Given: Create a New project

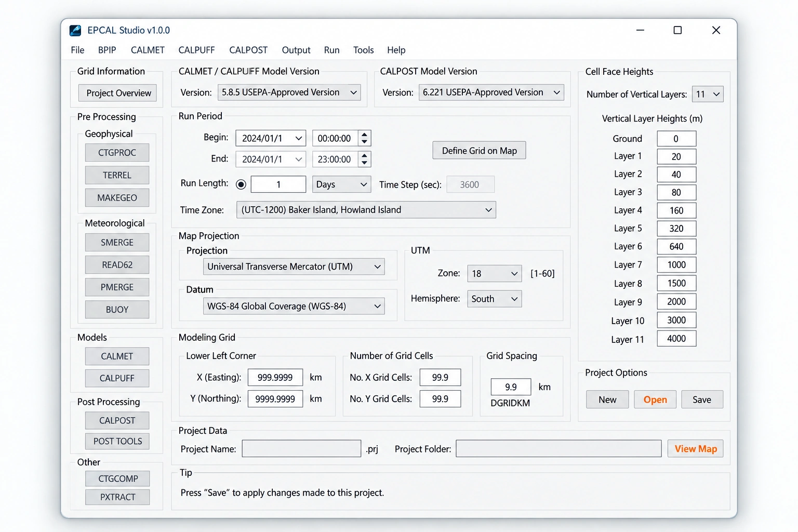Looking at the screenshot, I should tap(607, 400).
